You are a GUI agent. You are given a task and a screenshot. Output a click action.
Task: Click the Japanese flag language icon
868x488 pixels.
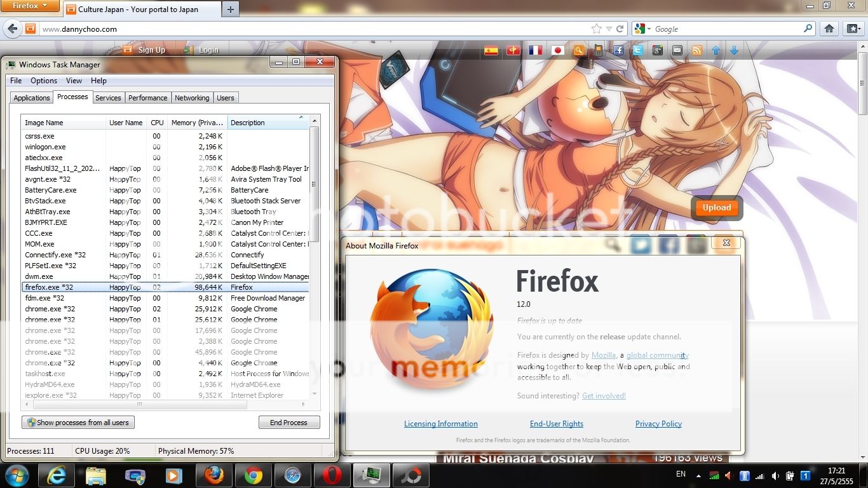[557, 50]
